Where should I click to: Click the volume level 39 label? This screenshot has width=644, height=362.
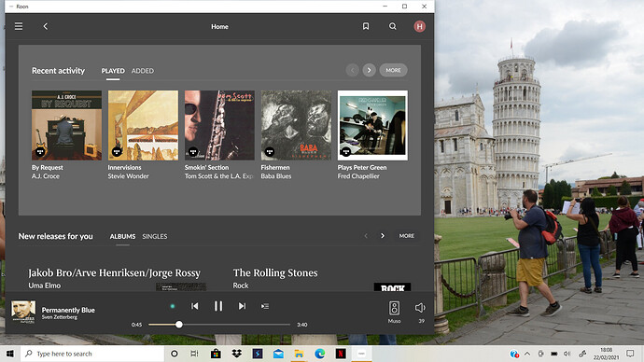pyautogui.click(x=421, y=321)
